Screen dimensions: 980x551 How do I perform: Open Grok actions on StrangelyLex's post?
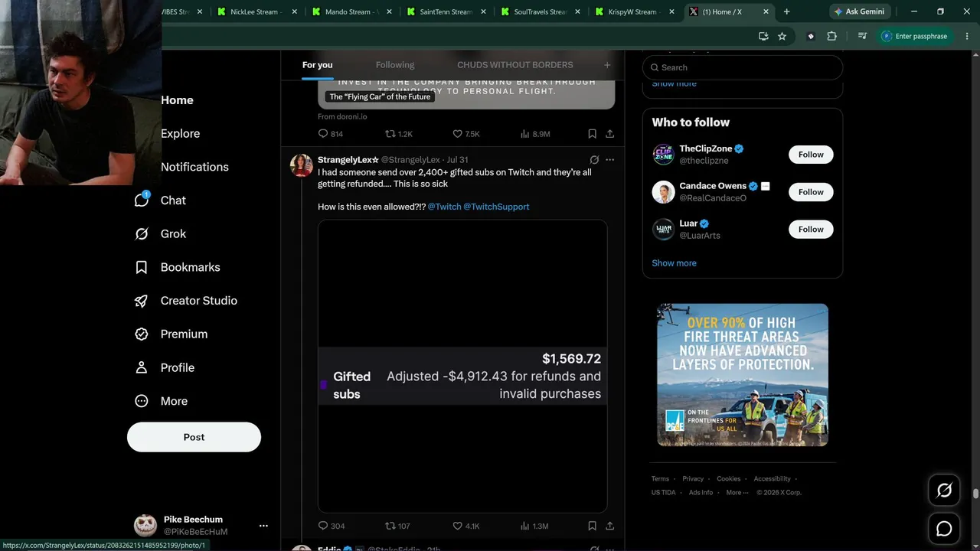tap(594, 160)
